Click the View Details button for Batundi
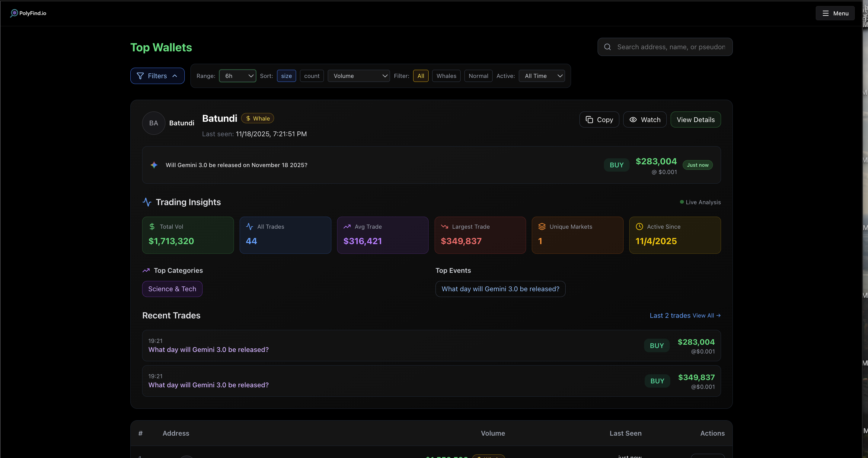 (695, 119)
